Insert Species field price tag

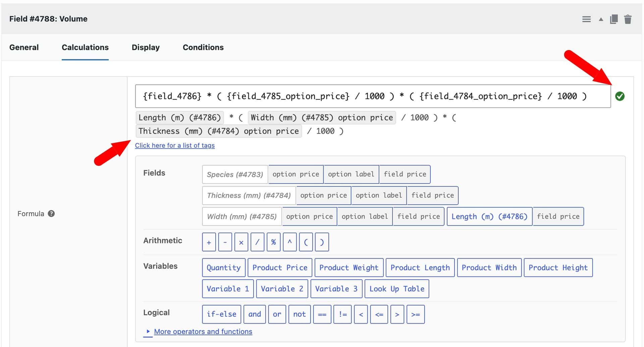coord(405,174)
